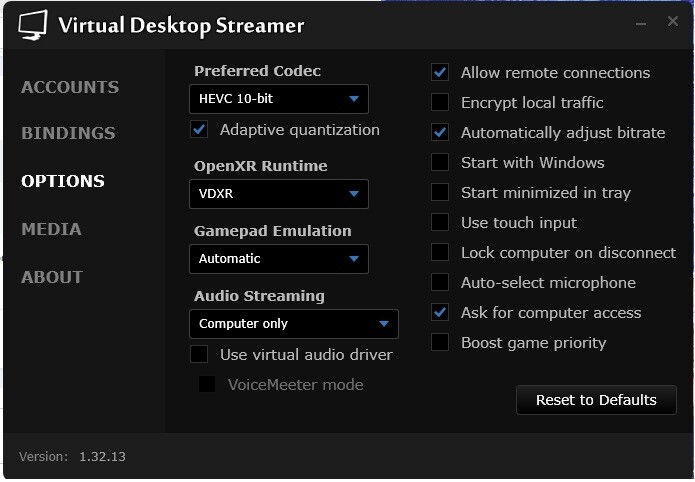Enable Lock computer on disconnect
Screen dimensions: 695x482
[440, 253]
